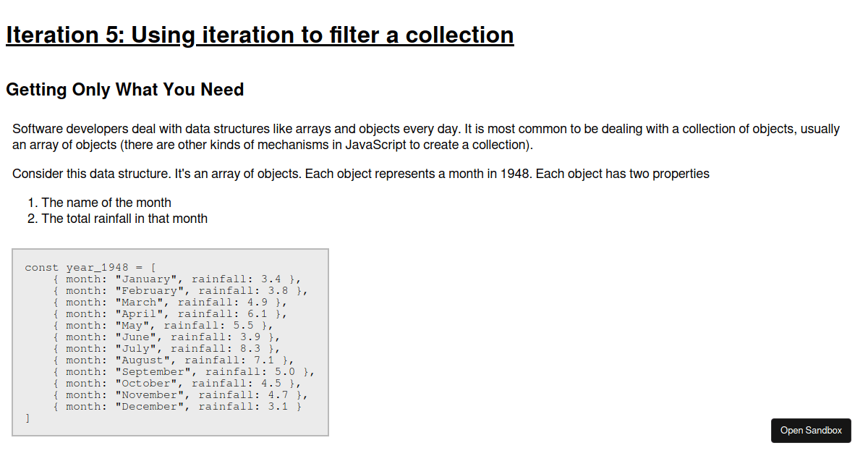Click the Iteration 5 page title heading
868x456 pixels.
(260, 35)
